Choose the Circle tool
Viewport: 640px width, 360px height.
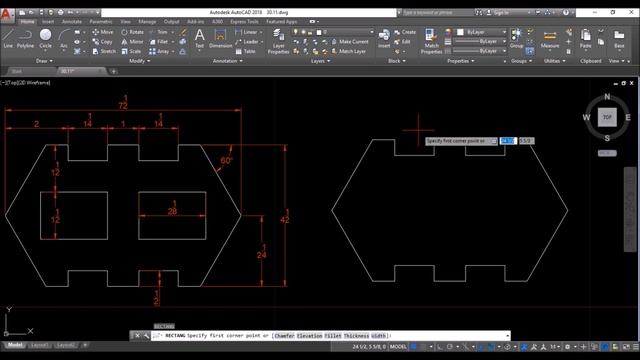(x=45, y=39)
